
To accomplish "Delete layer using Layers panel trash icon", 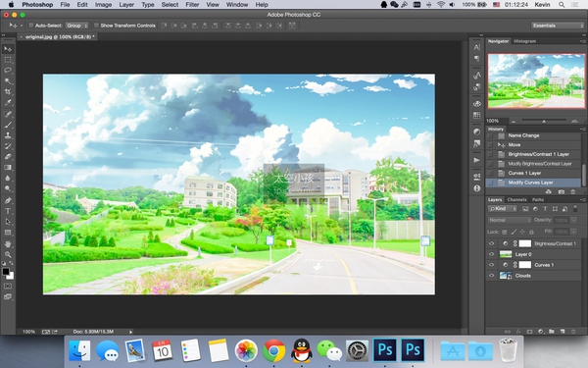I will click(x=573, y=332).
